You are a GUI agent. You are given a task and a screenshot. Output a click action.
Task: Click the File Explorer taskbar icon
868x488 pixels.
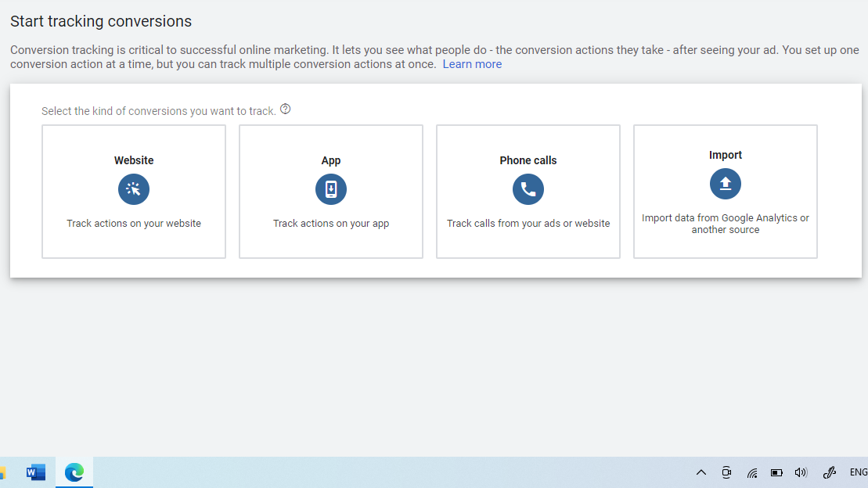tap(2, 472)
